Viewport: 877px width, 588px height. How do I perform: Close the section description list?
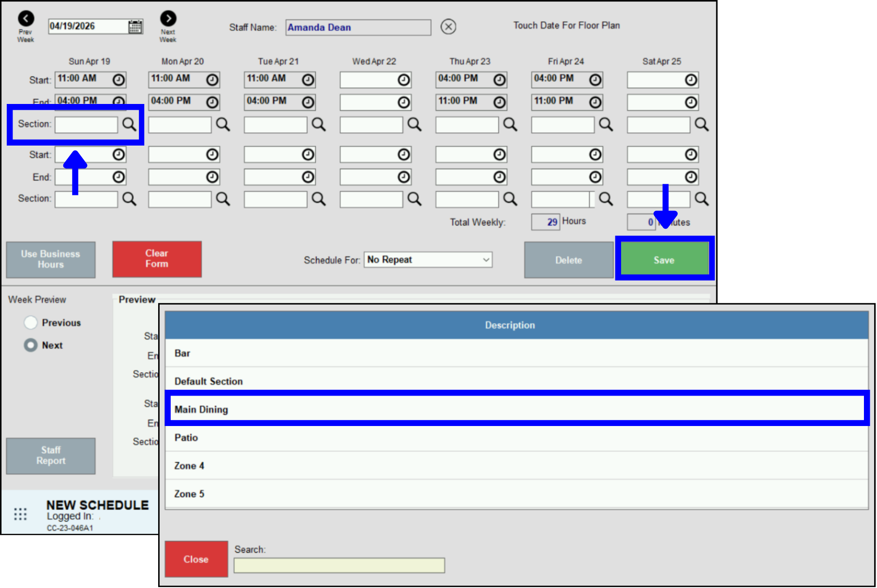(x=195, y=559)
